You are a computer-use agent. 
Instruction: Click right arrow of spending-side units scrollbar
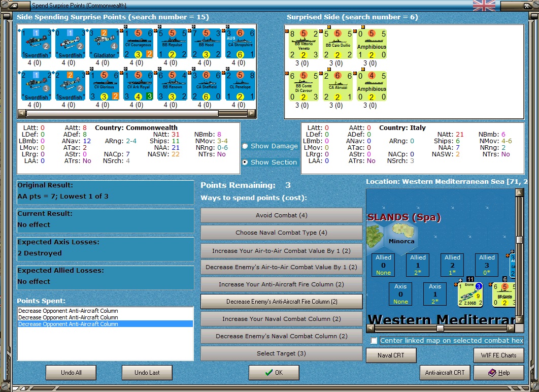252,113
